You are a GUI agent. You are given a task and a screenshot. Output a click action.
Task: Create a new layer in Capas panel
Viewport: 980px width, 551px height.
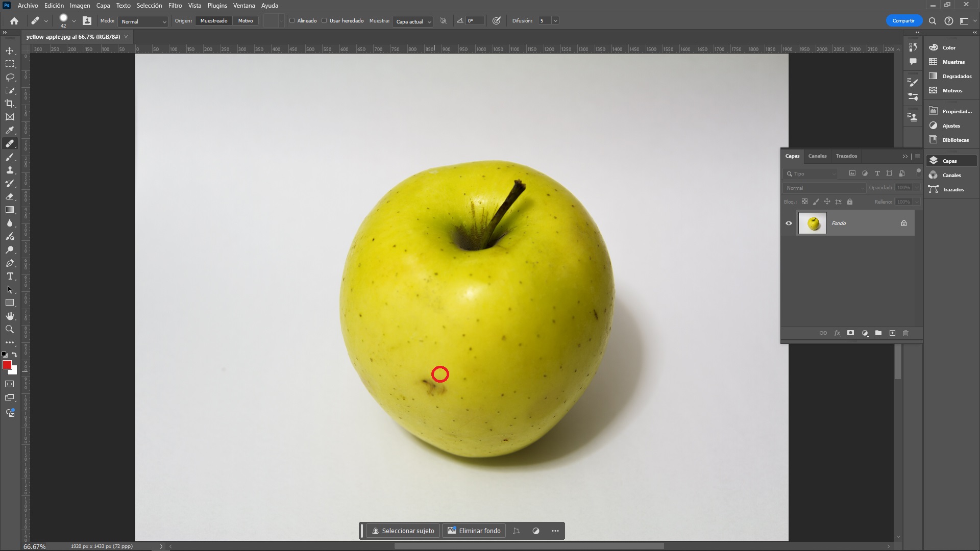892,333
